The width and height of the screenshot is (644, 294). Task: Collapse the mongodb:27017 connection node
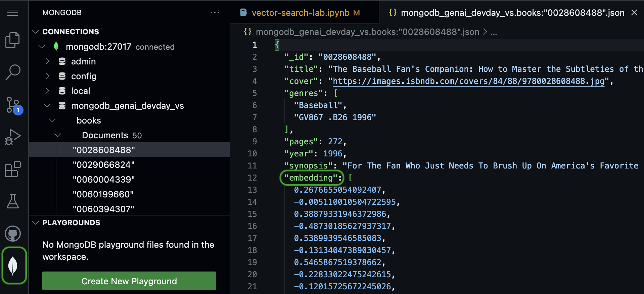42,46
